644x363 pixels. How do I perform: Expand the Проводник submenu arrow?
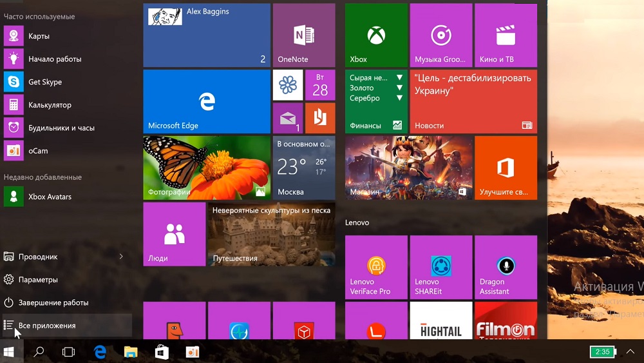tap(121, 257)
